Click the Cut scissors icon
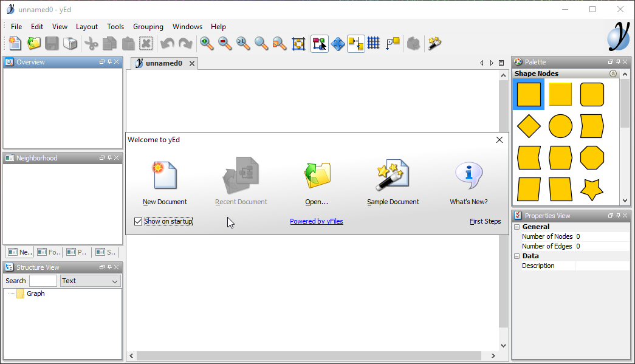 click(x=92, y=43)
